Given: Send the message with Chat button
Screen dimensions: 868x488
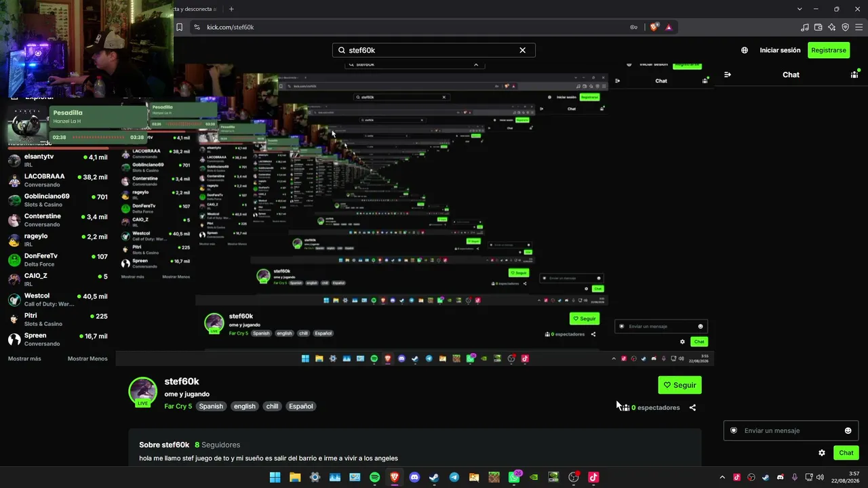Looking at the screenshot, I should click(x=846, y=453).
